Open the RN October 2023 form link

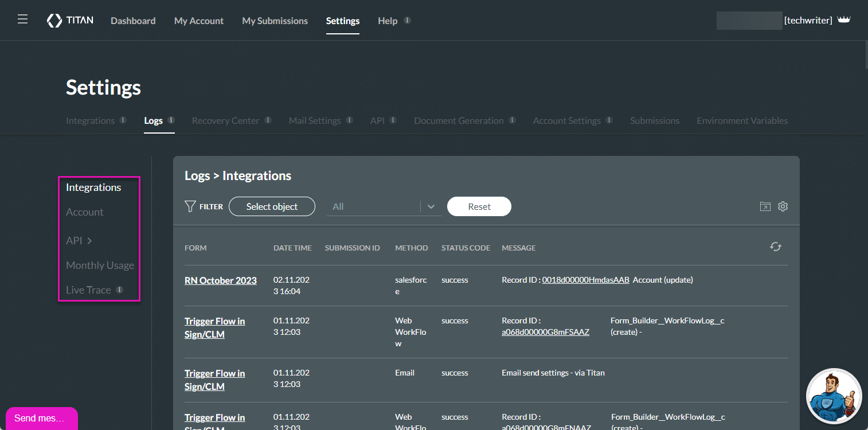[x=220, y=280]
